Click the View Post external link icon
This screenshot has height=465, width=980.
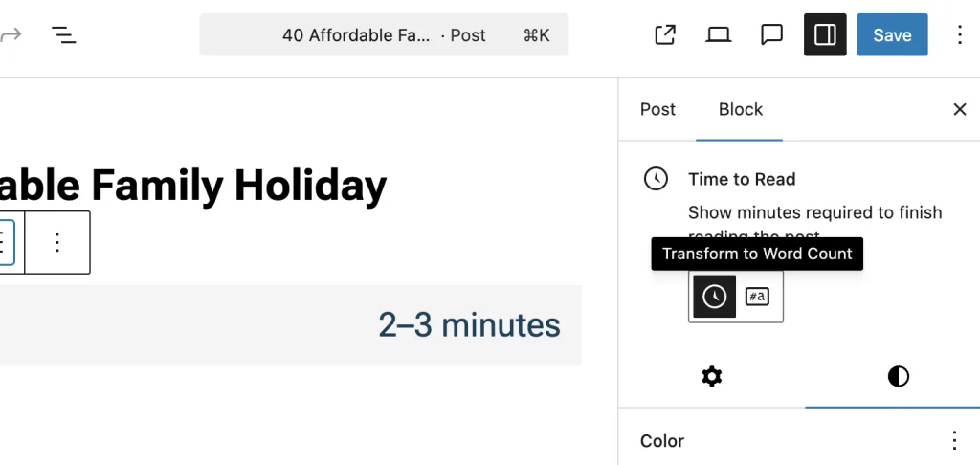665,35
